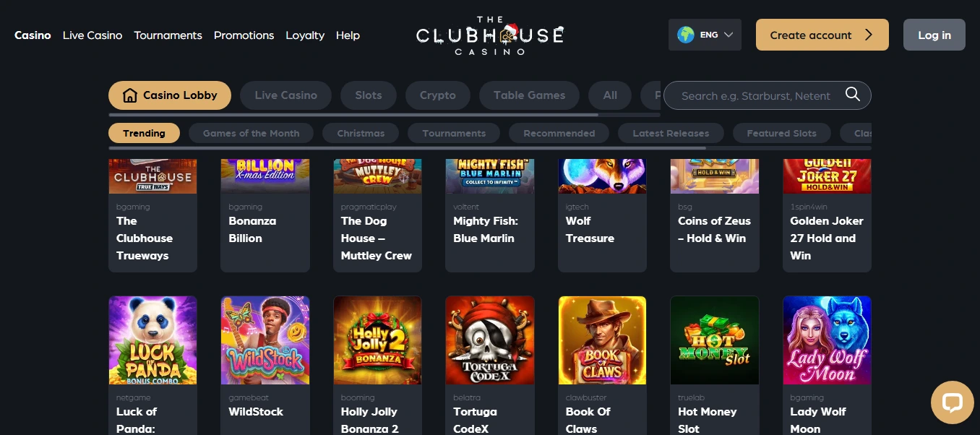Click the category tabs horizontal scrollbar
Image resolution: width=980 pixels, height=435 pixels.
click(x=353, y=115)
